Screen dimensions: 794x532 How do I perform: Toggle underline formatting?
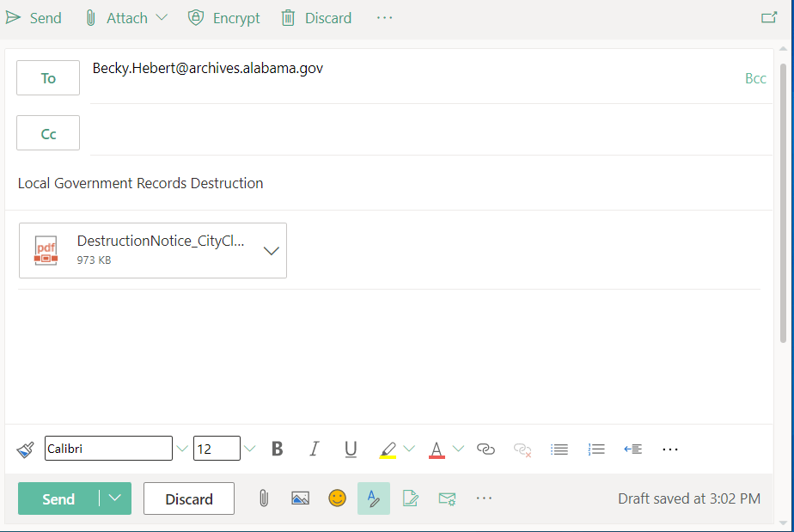click(x=351, y=449)
